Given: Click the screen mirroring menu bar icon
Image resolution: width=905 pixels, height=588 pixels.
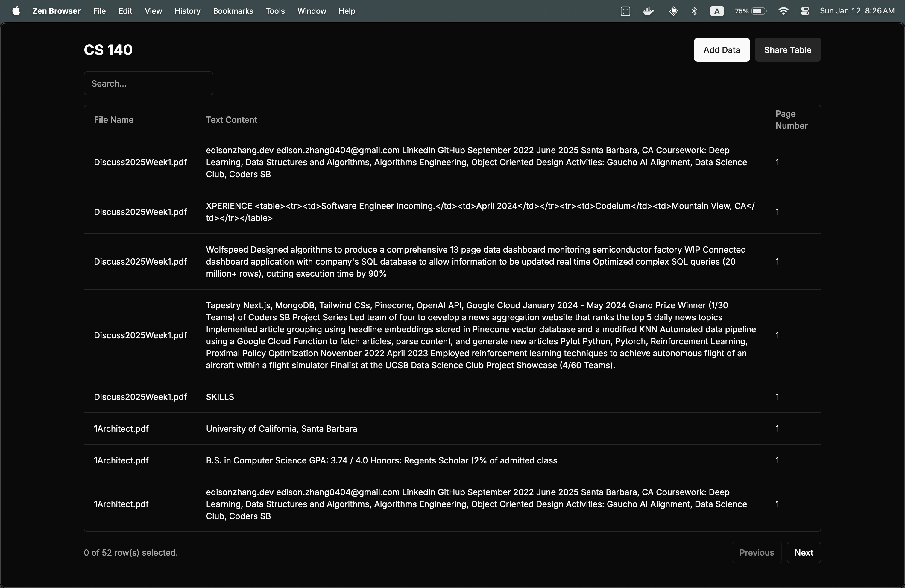Looking at the screenshot, I should click(625, 11).
